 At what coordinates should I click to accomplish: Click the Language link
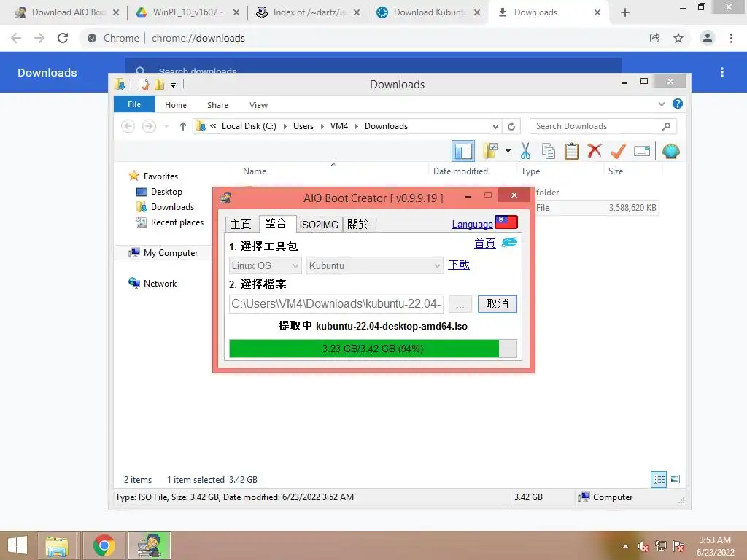coord(472,225)
